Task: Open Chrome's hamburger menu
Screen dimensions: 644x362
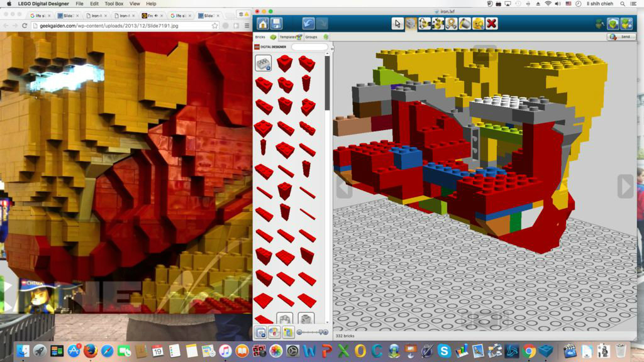Action: pos(247,25)
